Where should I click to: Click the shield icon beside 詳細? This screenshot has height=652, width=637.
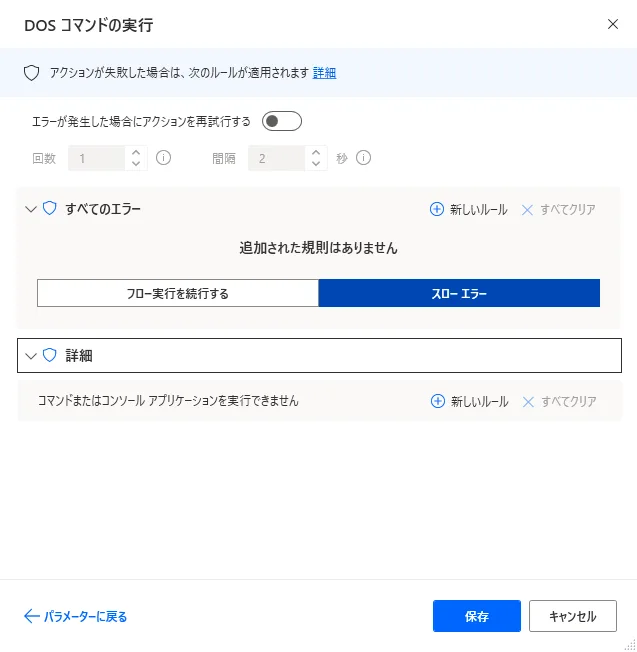pos(49,355)
